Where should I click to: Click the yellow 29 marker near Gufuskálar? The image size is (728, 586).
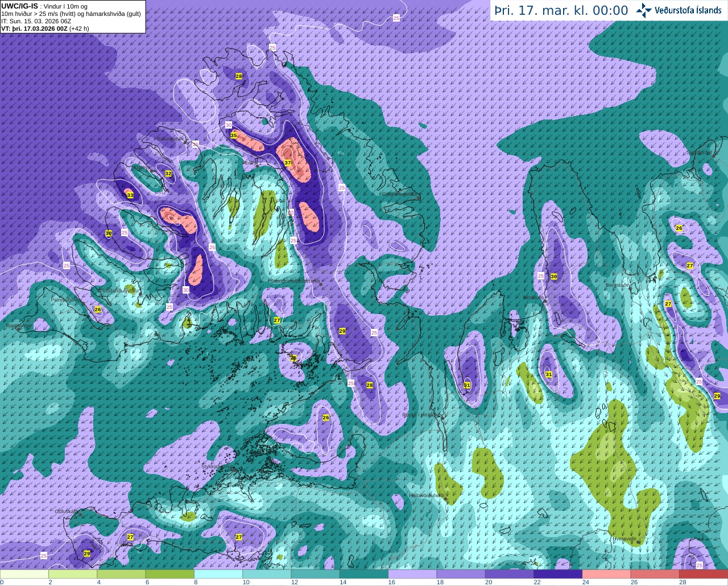87,553
